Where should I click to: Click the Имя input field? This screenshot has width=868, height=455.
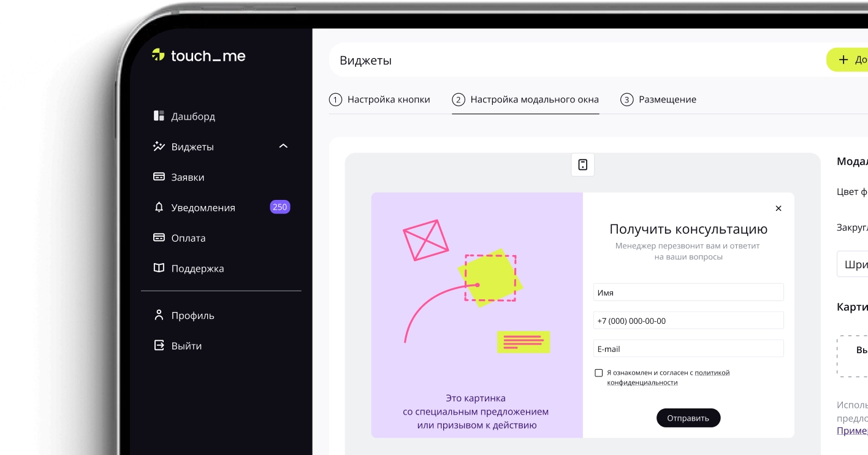(688, 292)
